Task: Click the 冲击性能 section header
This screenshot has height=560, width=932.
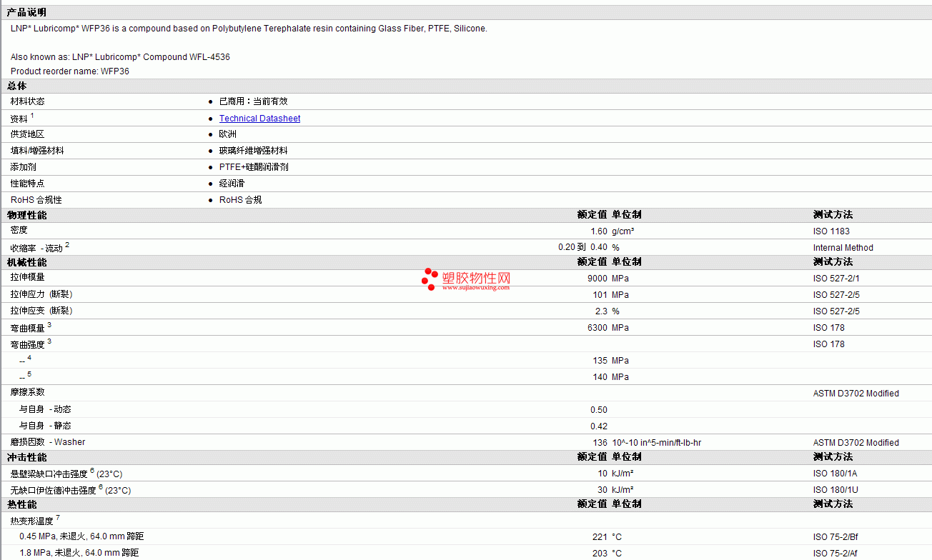Action: (26, 457)
